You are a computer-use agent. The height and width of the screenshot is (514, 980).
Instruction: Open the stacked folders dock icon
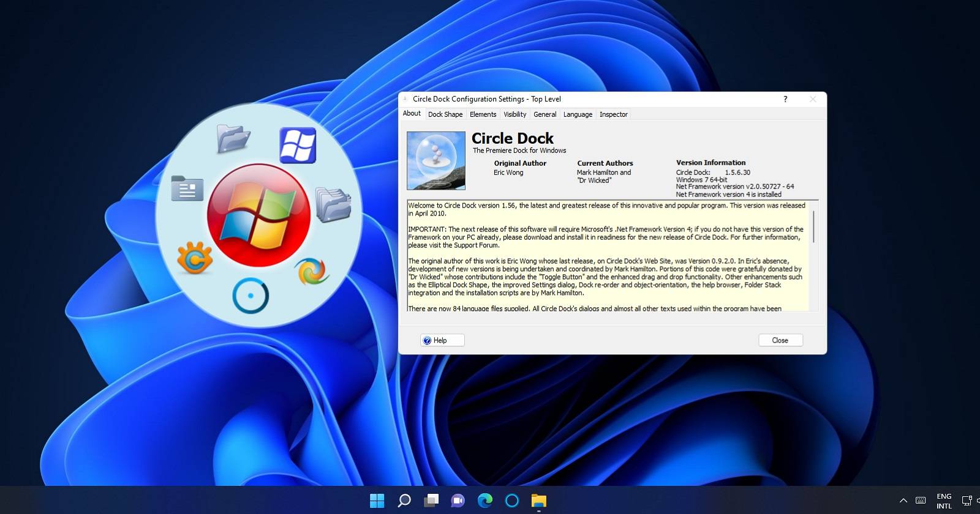tap(333, 204)
